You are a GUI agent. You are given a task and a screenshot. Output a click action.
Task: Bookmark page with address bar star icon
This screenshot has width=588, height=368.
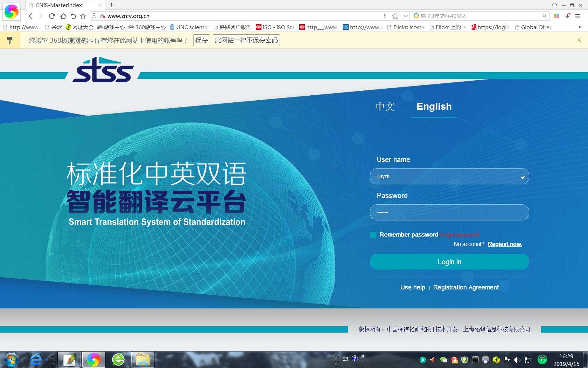point(395,16)
